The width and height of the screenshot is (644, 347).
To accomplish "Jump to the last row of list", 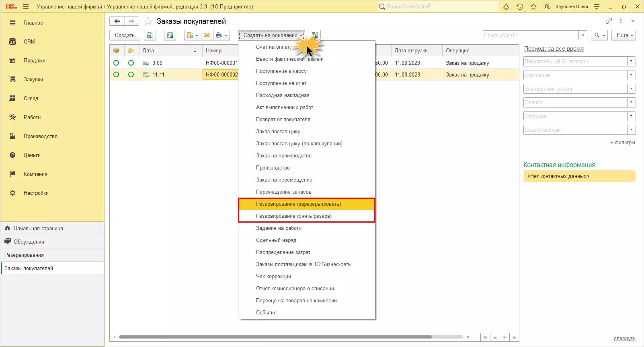I will pyautogui.click(x=514, y=337).
